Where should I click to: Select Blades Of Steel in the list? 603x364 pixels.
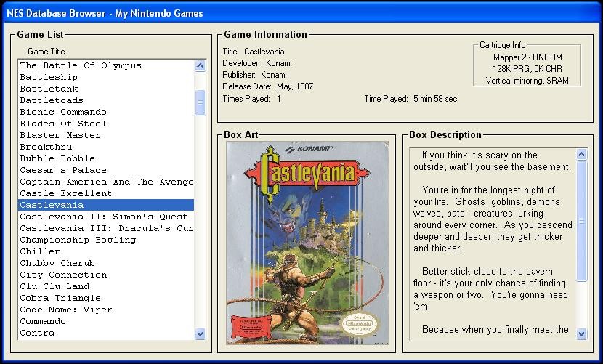point(106,124)
